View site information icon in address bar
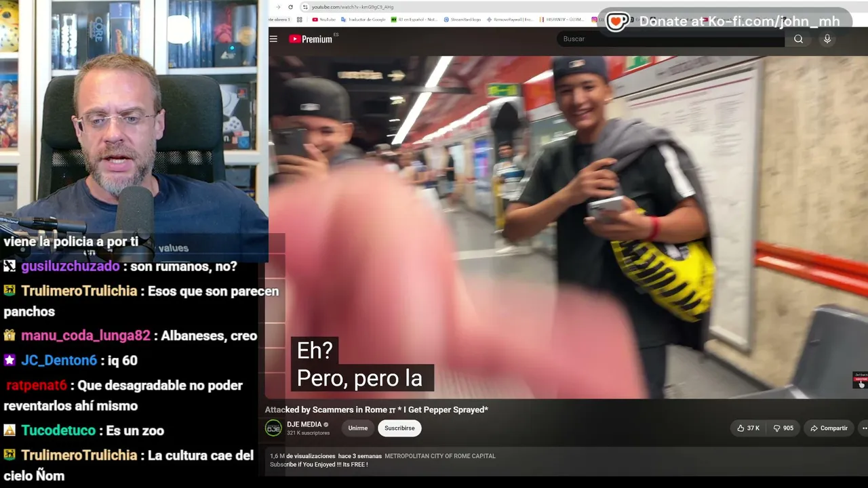 click(305, 7)
